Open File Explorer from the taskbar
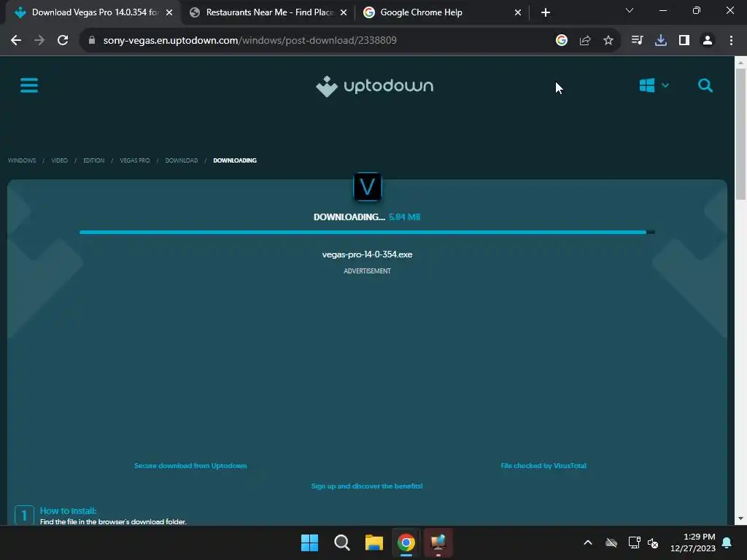Viewport: 747px width, 560px height. tap(374, 542)
